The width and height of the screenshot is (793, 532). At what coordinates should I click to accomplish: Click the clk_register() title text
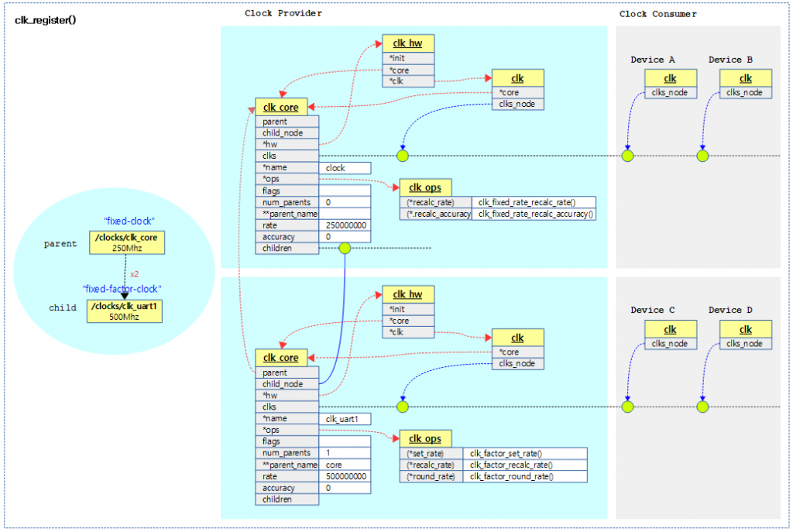pyautogui.click(x=46, y=20)
